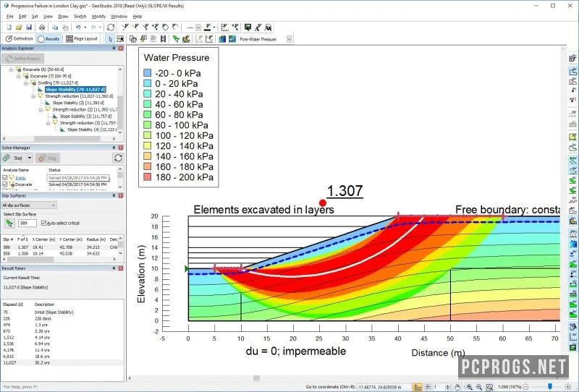Close the Slip Surfaces panel
Image resolution: width=579 pixels, height=392 pixels.
pyautogui.click(x=120, y=195)
